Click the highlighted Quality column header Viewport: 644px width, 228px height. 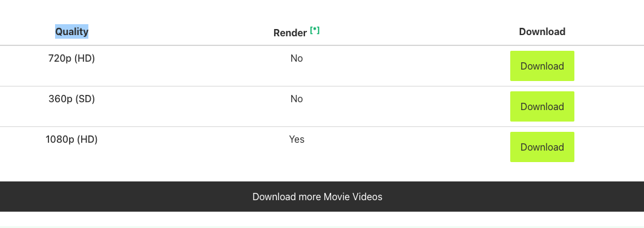coord(72,31)
